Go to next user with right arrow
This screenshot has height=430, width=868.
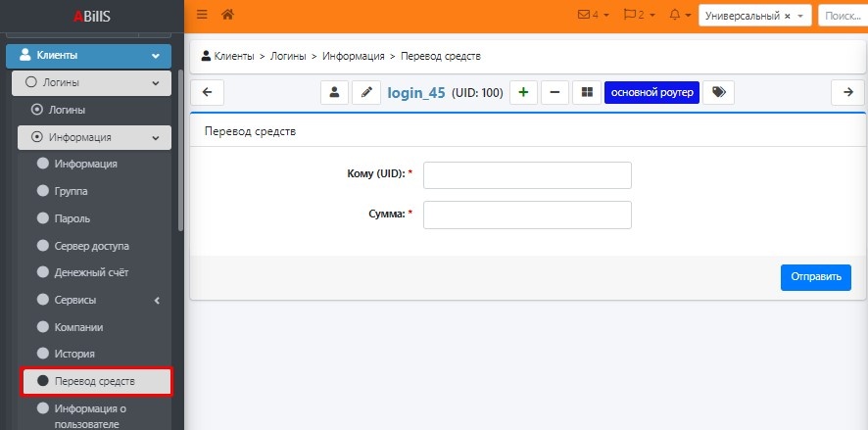point(846,92)
